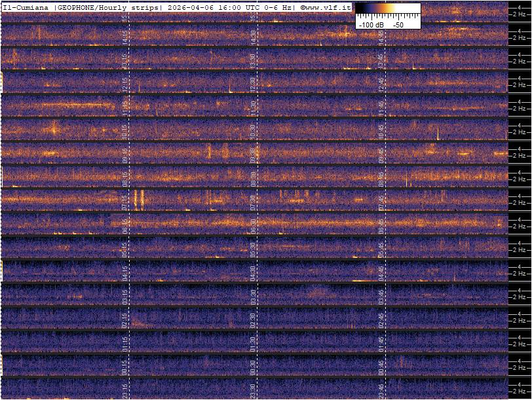The image size is (532, 400).
Task: Click the -50 label on the color legend
Action: (x=398, y=24)
